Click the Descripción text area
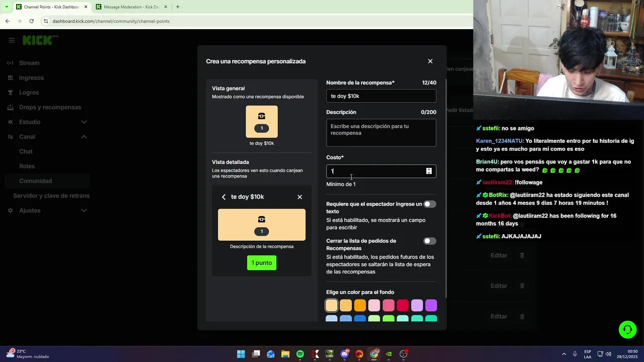The image size is (644, 362). coord(381,133)
